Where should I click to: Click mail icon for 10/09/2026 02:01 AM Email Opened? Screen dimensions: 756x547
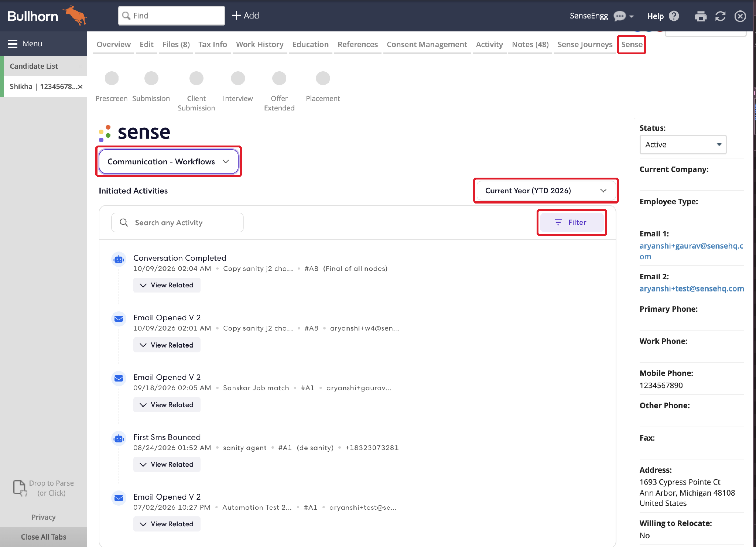pyautogui.click(x=119, y=319)
